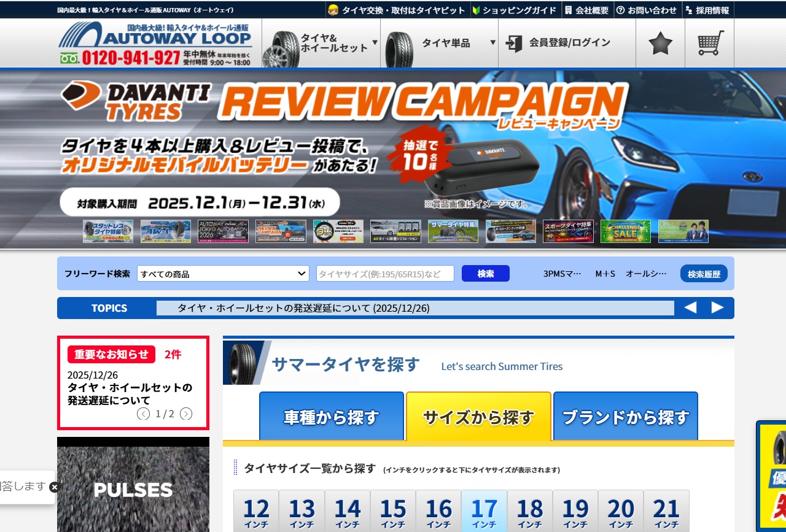Viewport: 786px width, 532px height.
Task: Click the blue 検索 search button
Action: pos(485,274)
